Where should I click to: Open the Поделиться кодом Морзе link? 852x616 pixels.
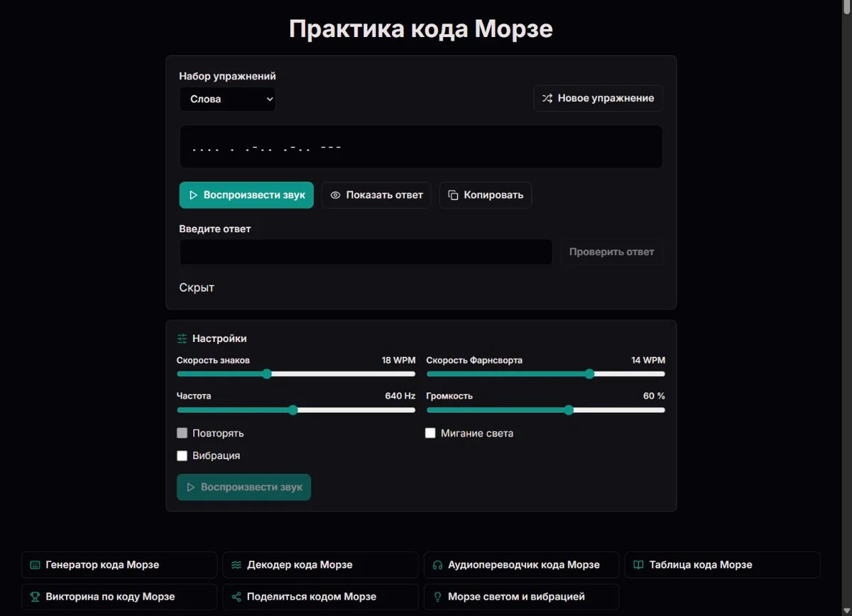click(320, 597)
